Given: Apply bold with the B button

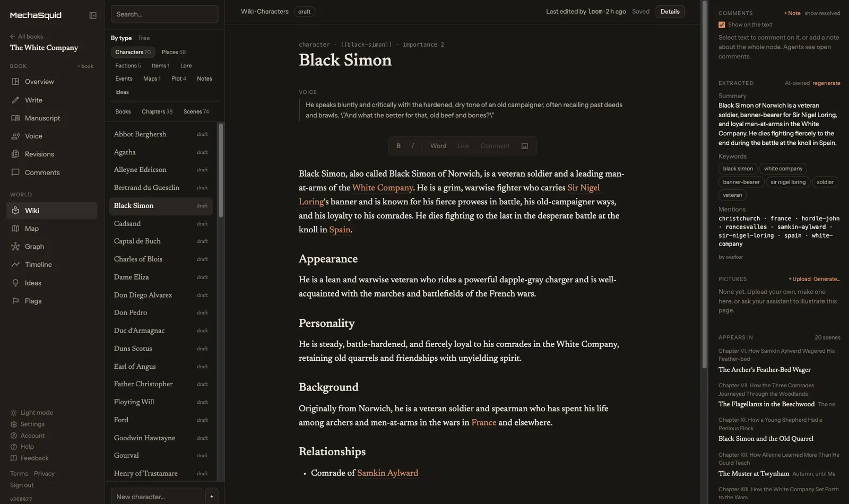Looking at the screenshot, I should 398,146.
